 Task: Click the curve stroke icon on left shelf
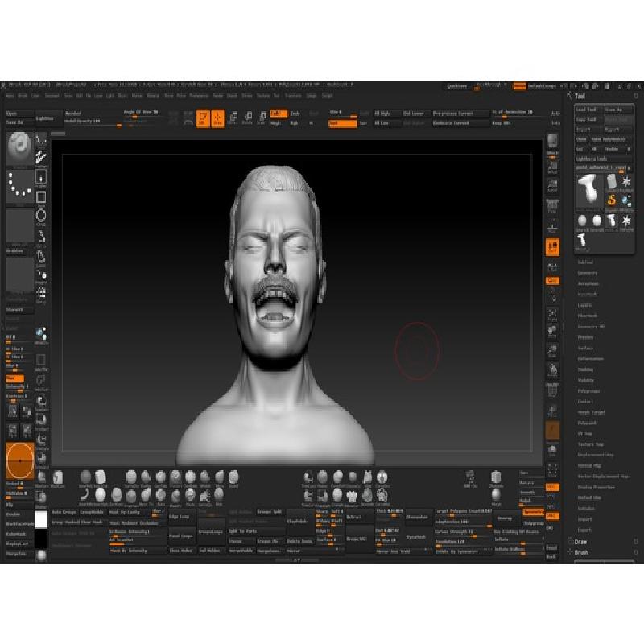41,237
